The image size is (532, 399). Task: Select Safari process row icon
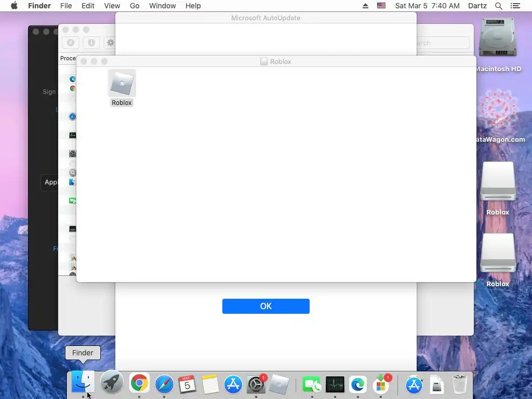72,117
